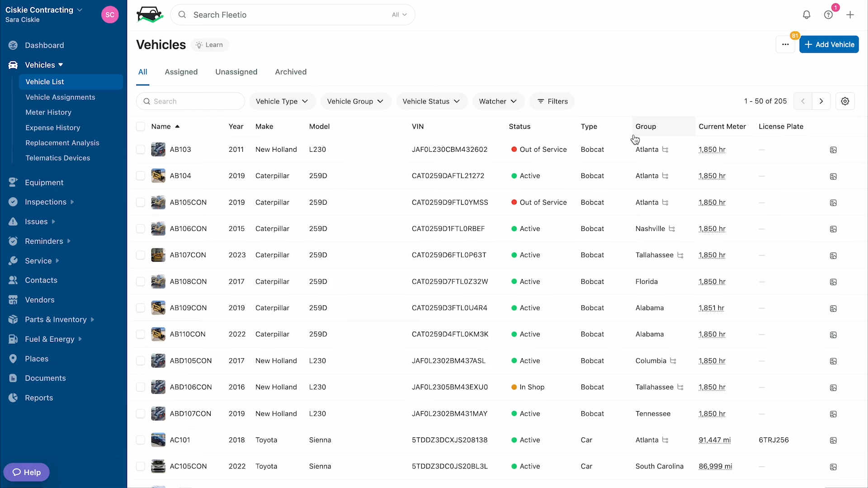
Task: Open Meter History in sidebar
Action: coord(48,112)
